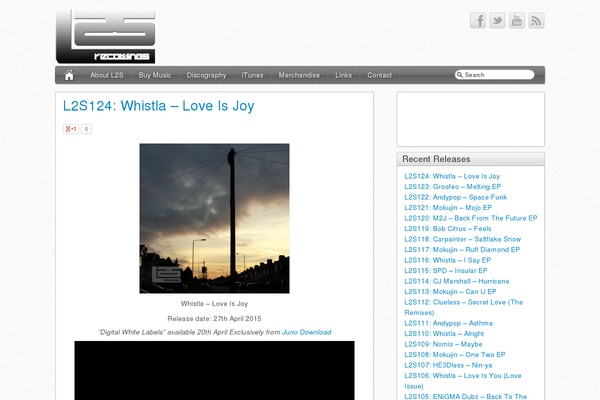Open the About L2S menu item
The width and height of the screenshot is (600, 400).
pyautogui.click(x=107, y=75)
